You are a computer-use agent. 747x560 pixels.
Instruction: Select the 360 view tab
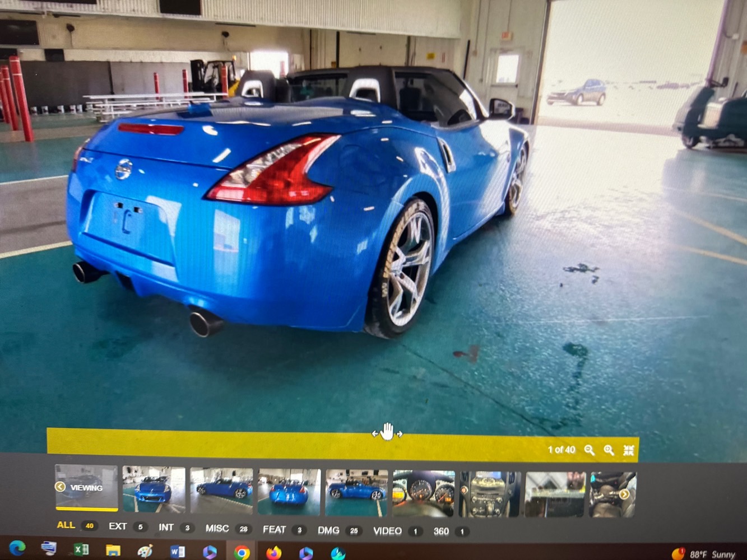pos(451,531)
